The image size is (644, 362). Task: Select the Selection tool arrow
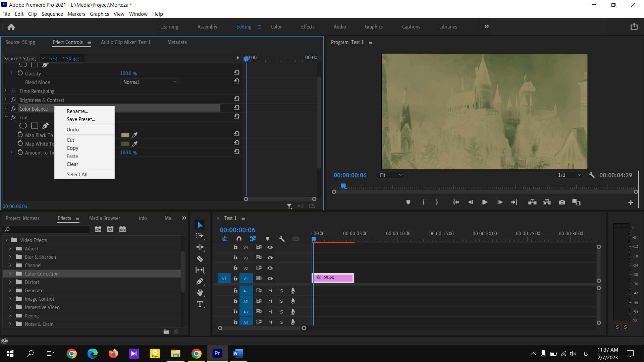pyautogui.click(x=200, y=225)
